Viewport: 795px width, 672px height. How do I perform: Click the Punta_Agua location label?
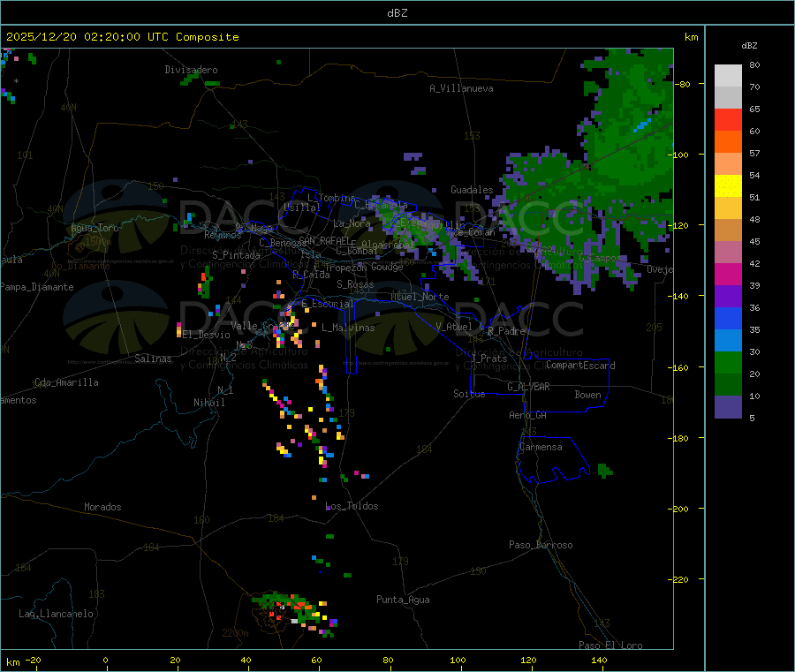(403, 600)
